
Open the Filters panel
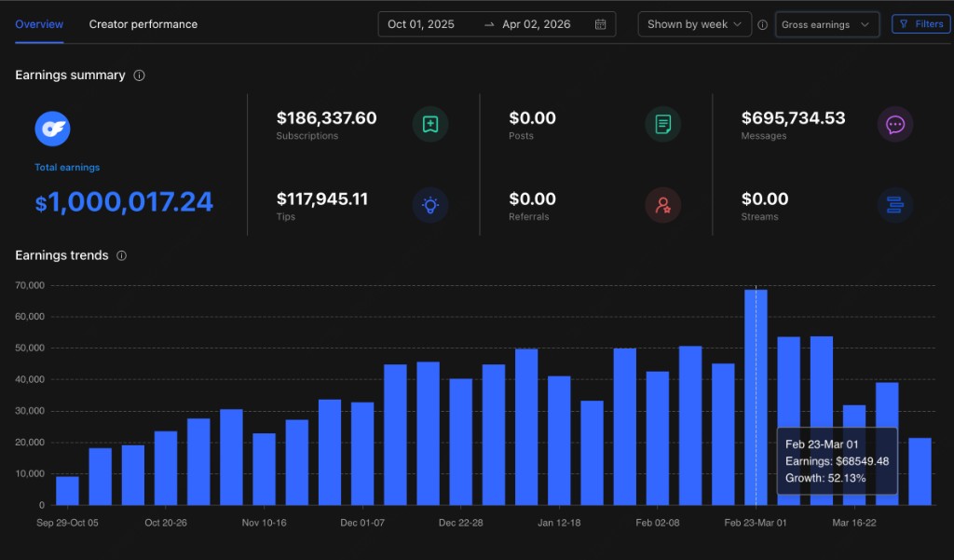920,23
